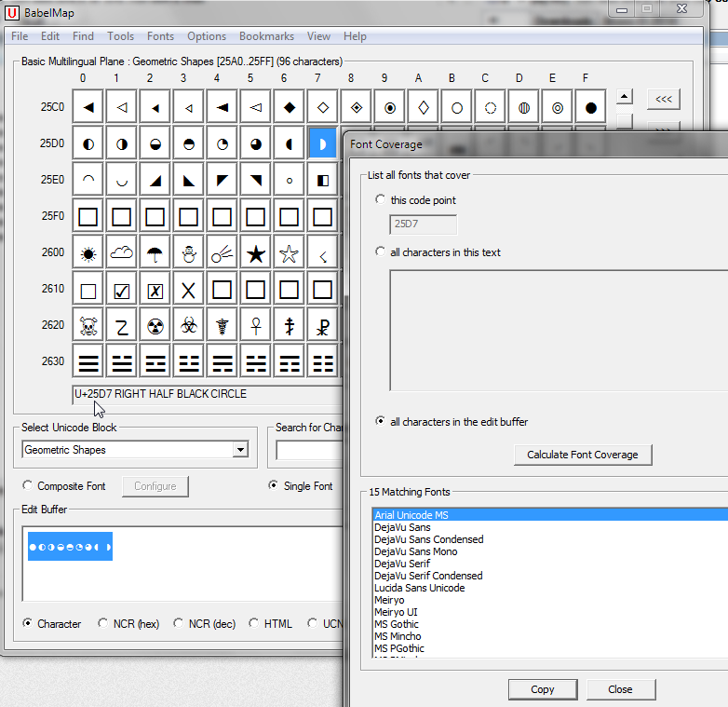Click the Search for Character input field
The image size is (728, 707).
(x=310, y=450)
